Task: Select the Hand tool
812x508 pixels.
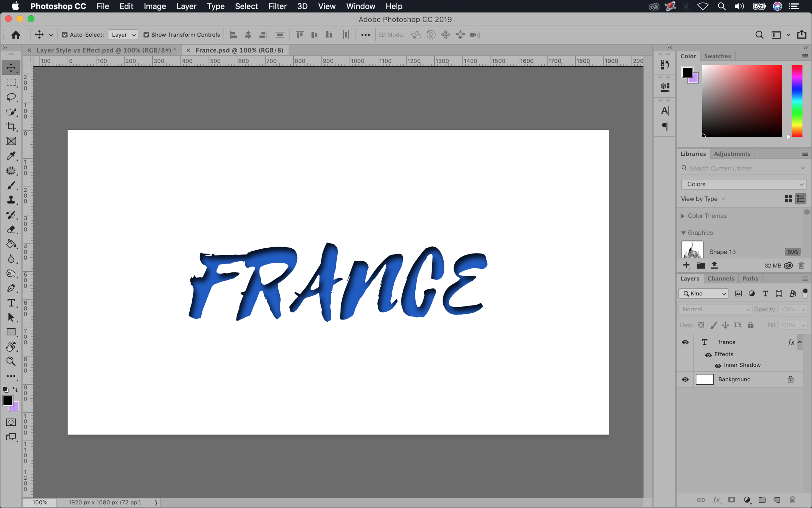Action: 11,347
